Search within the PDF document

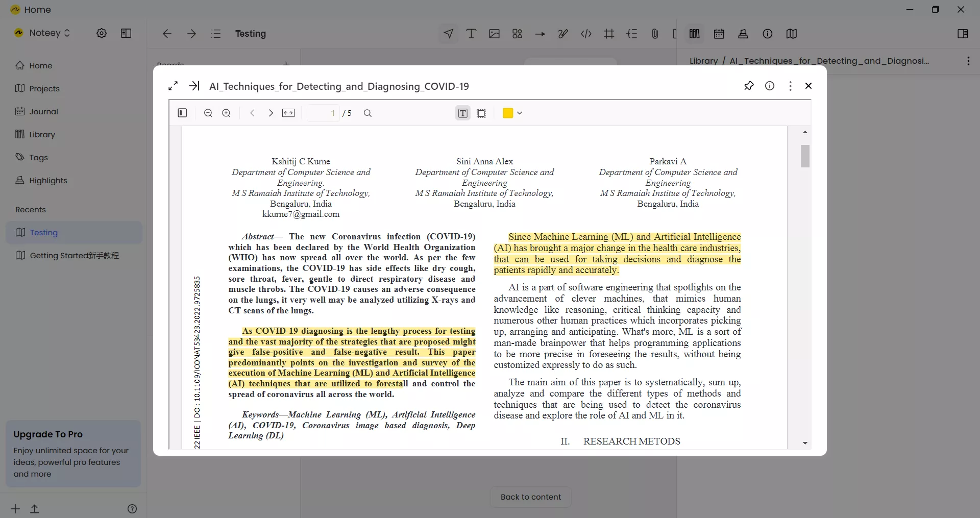tap(368, 113)
